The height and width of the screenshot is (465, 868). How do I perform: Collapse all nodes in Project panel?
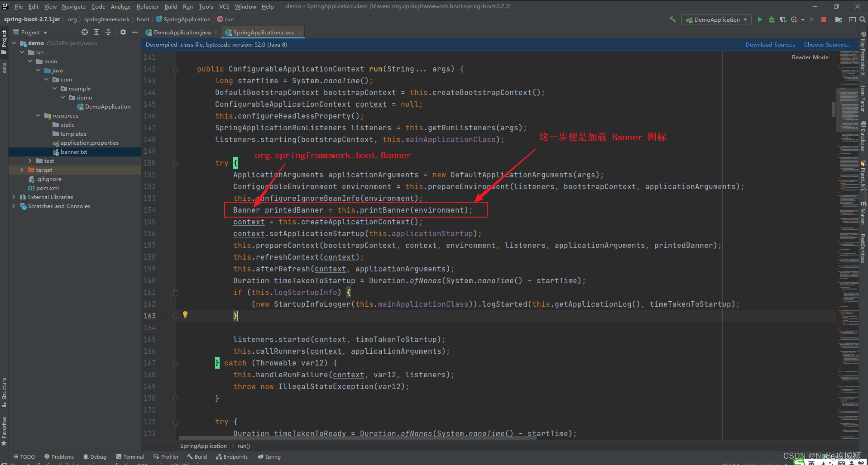(x=108, y=32)
